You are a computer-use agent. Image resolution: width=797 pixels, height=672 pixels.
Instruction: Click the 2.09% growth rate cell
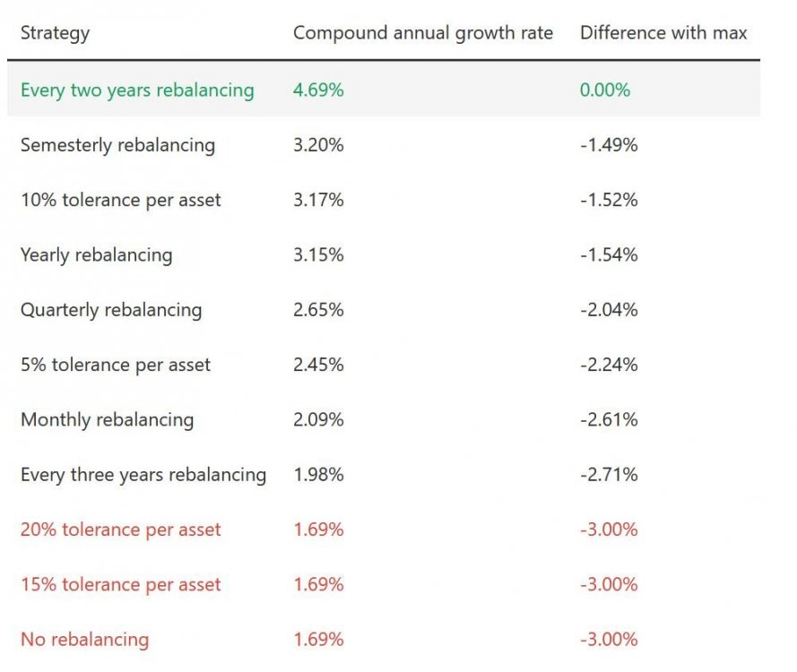318,419
